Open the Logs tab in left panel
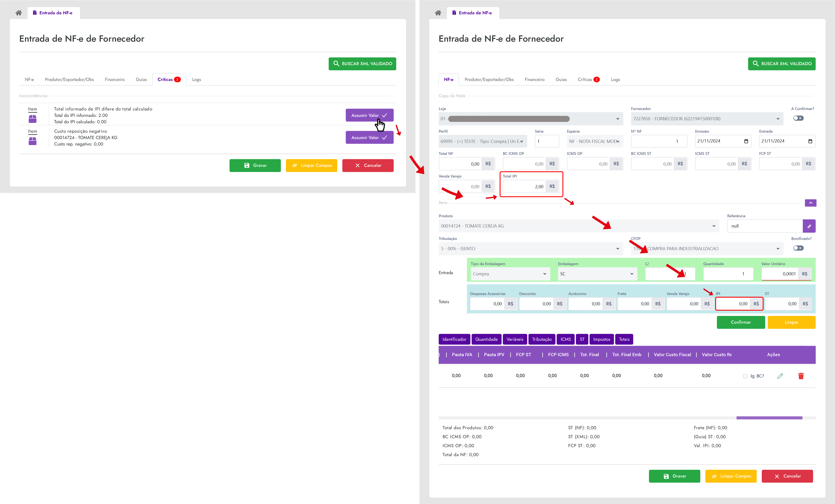The height and width of the screenshot is (504, 835). click(196, 79)
